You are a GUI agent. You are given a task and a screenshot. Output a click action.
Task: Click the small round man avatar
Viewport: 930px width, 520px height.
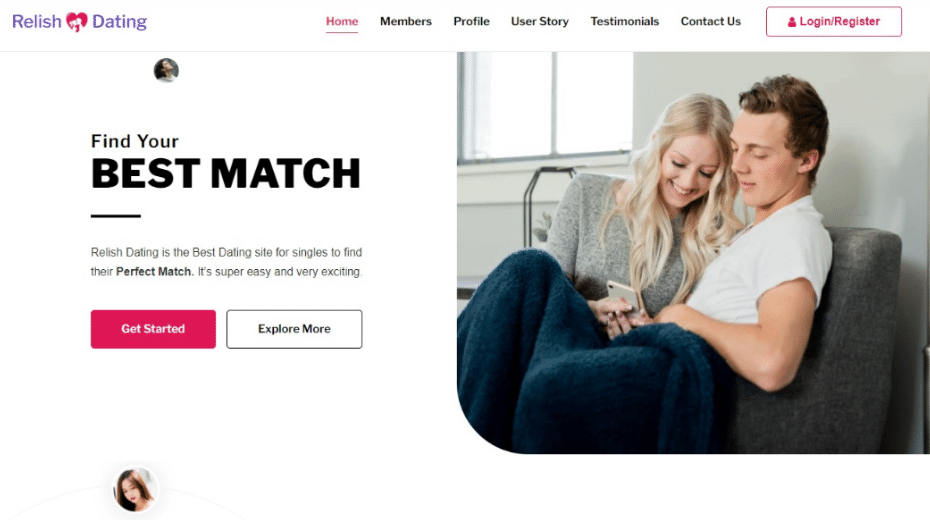pyautogui.click(x=166, y=70)
